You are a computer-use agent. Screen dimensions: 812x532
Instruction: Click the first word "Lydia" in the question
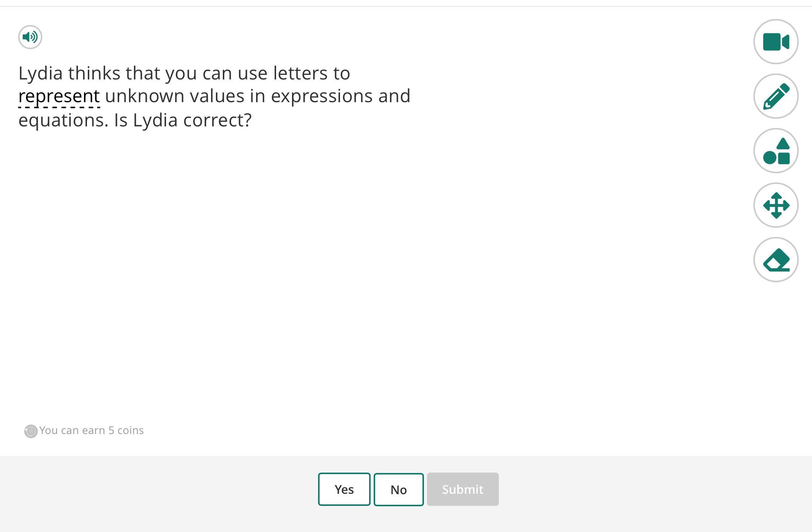click(40, 73)
